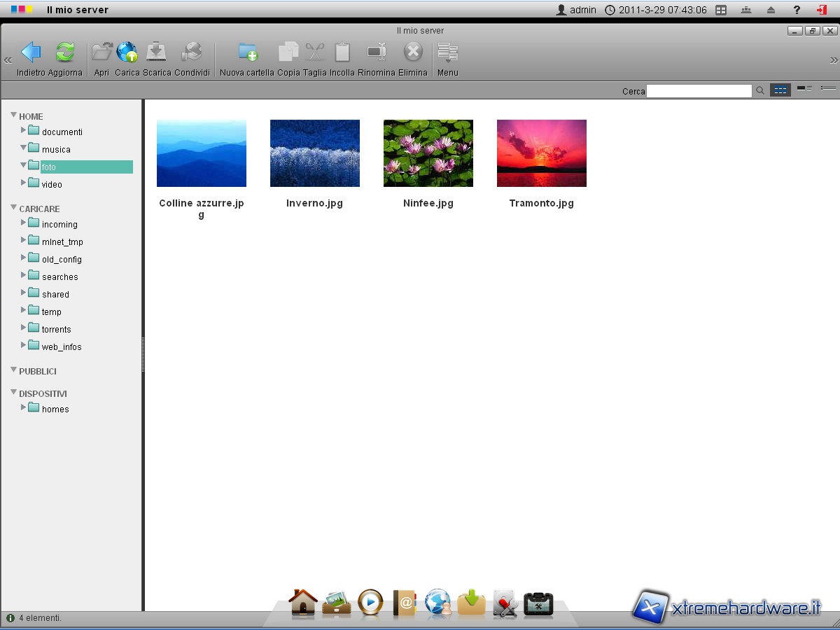Click the Indietro back button
Viewport: 840px width, 630px height.
(x=31, y=52)
